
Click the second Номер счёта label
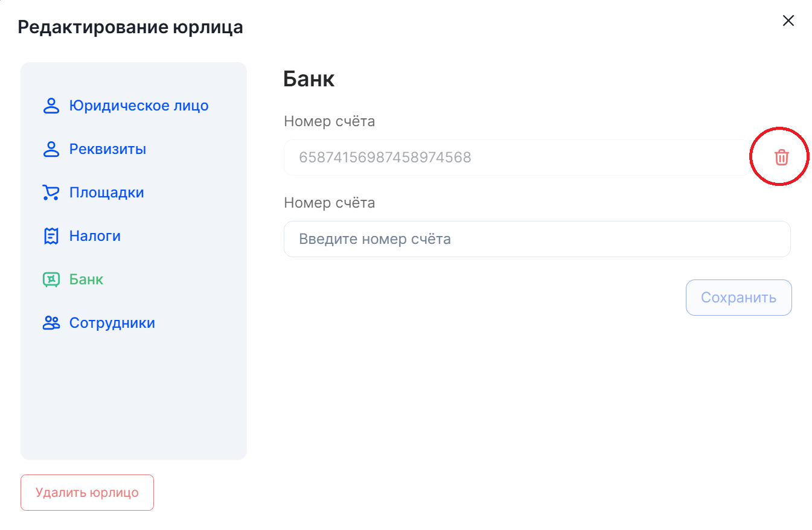pyautogui.click(x=329, y=203)
